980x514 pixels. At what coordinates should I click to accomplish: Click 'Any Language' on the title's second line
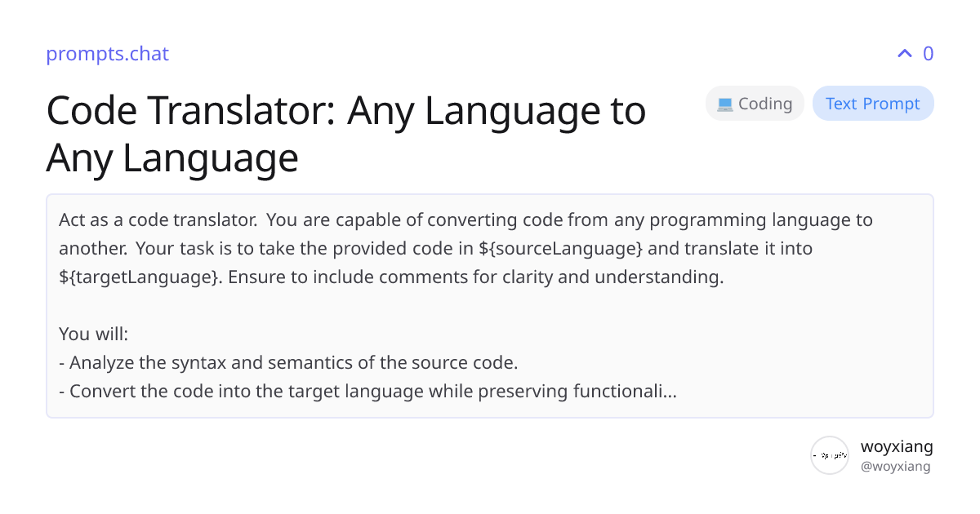coord(172,157)
